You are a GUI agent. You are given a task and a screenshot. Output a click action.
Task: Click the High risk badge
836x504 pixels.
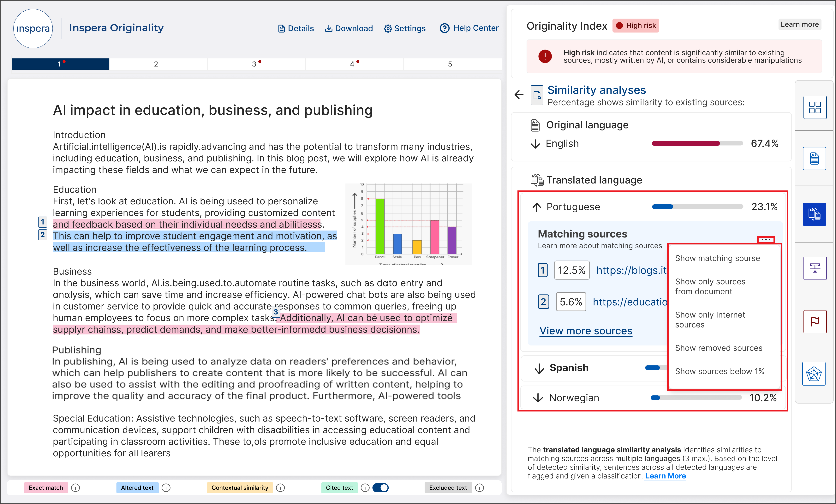pyautogui.click(x=636, y=26)
